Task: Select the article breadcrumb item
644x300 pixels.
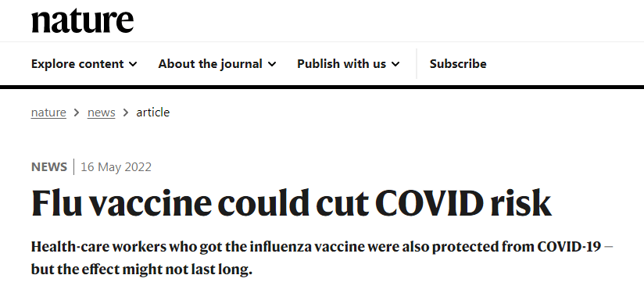Action: (x=152, y=112)
